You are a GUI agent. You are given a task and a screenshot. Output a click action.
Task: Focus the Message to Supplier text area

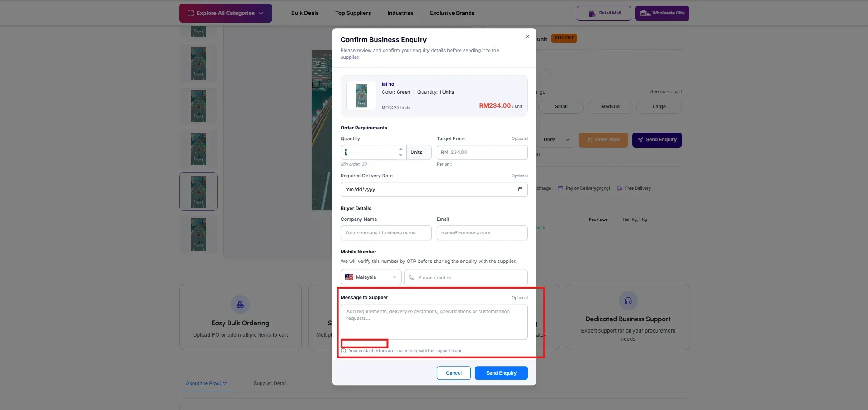434,322
